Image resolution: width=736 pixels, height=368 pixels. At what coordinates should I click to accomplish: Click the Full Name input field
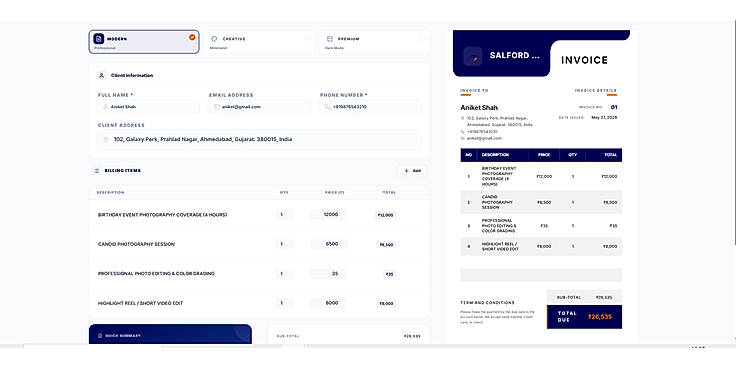[x=148, y=107]
